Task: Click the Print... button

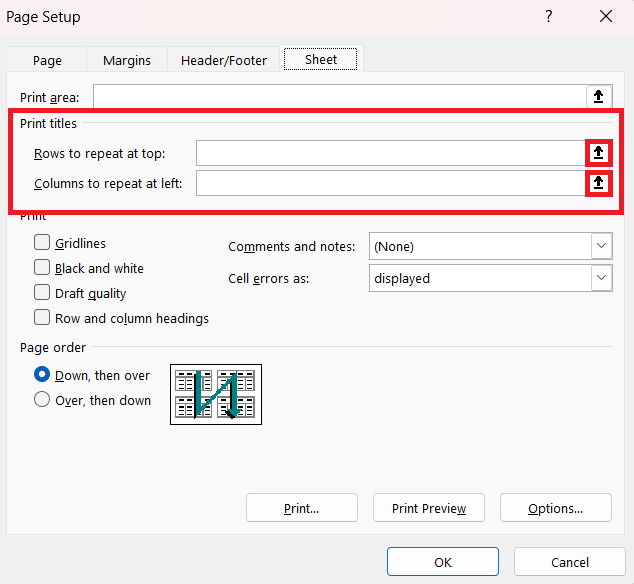Action: coord(302,508)
